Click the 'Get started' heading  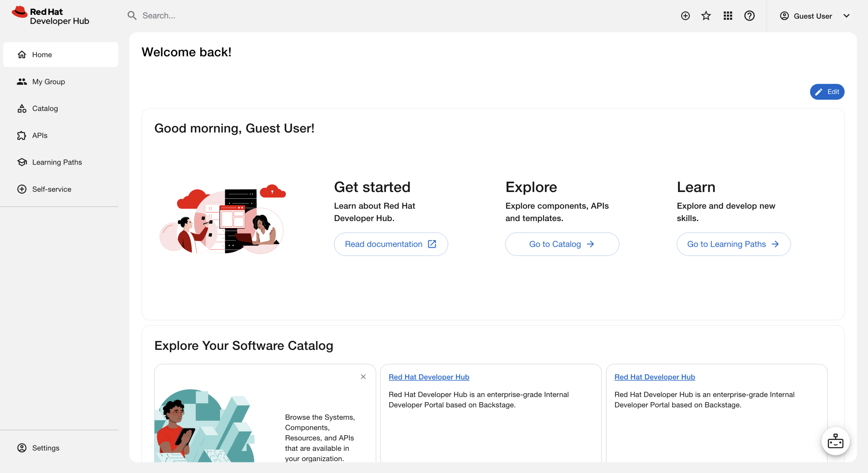(372, 187)
